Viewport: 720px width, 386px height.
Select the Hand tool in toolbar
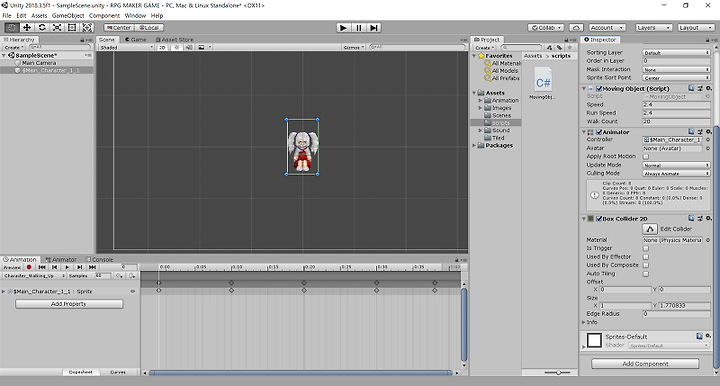11,28
